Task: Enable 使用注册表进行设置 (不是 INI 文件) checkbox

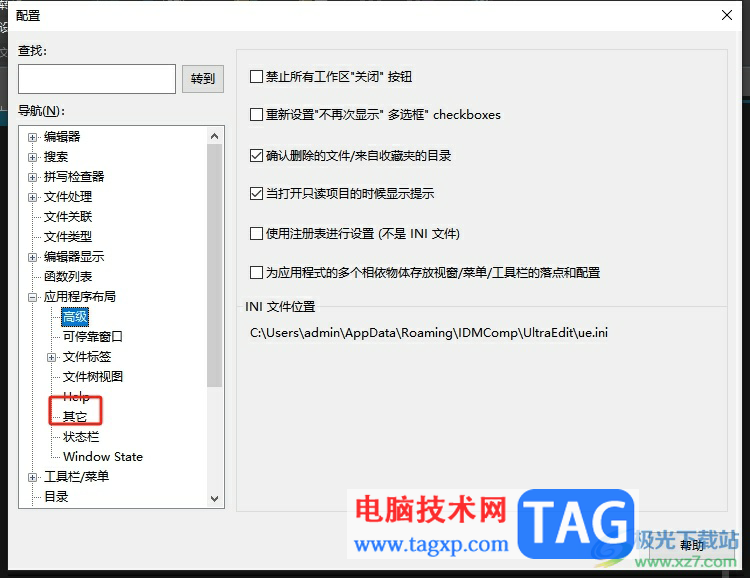Action: 256,233
